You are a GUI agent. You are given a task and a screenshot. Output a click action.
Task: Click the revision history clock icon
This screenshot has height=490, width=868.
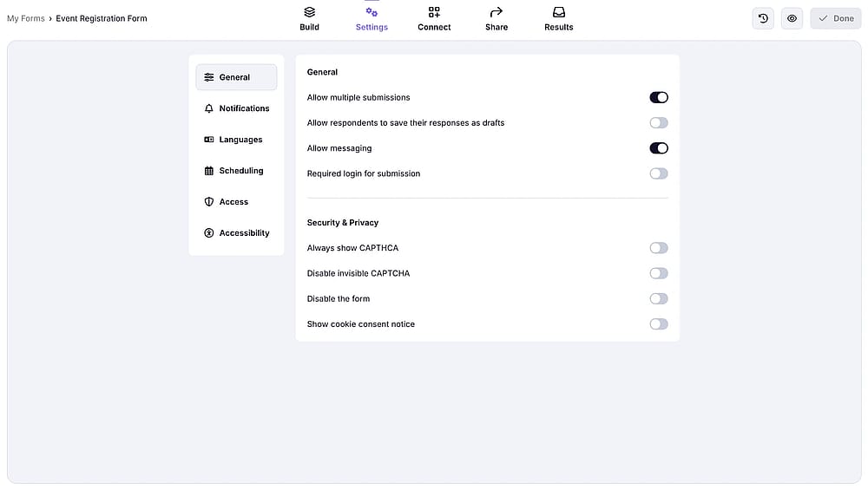[763, 18]
